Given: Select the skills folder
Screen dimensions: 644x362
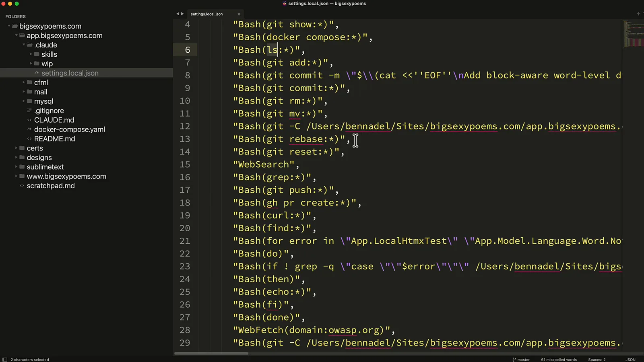Looking at the screenshot, I should coord(49,54).
